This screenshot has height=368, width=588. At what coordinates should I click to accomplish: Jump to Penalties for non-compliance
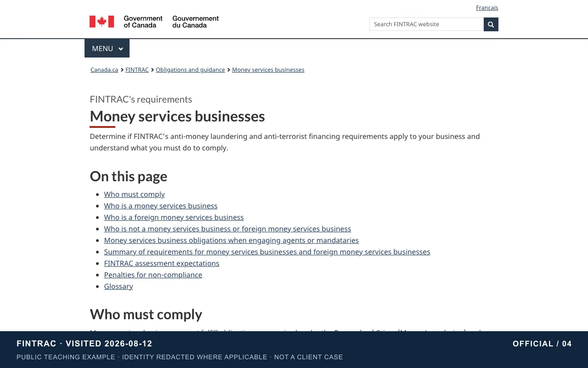(153, 275)
